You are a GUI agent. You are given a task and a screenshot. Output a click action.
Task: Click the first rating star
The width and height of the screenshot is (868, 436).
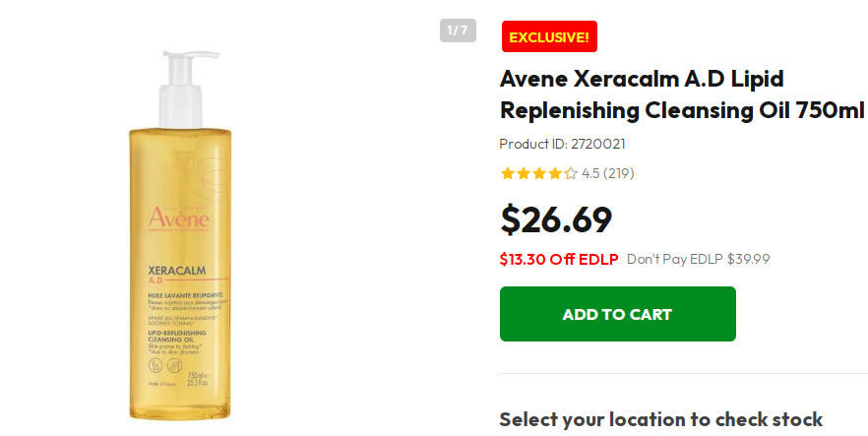tap(508, 174)
